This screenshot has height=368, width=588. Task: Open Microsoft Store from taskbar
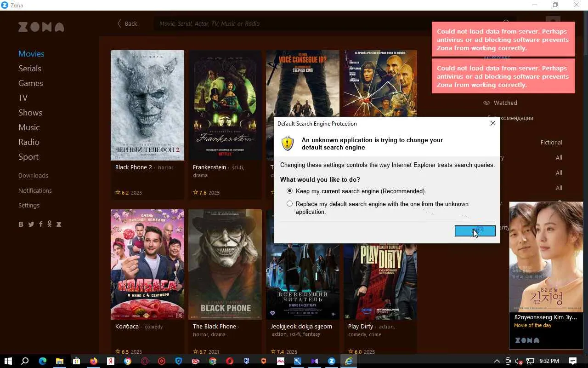77,361
